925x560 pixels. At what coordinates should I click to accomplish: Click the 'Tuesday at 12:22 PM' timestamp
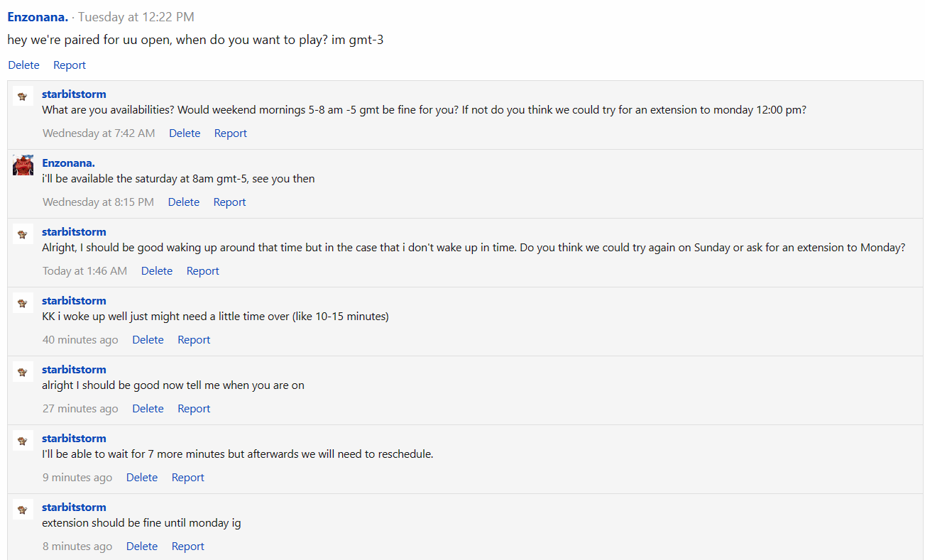coord(136,17)
